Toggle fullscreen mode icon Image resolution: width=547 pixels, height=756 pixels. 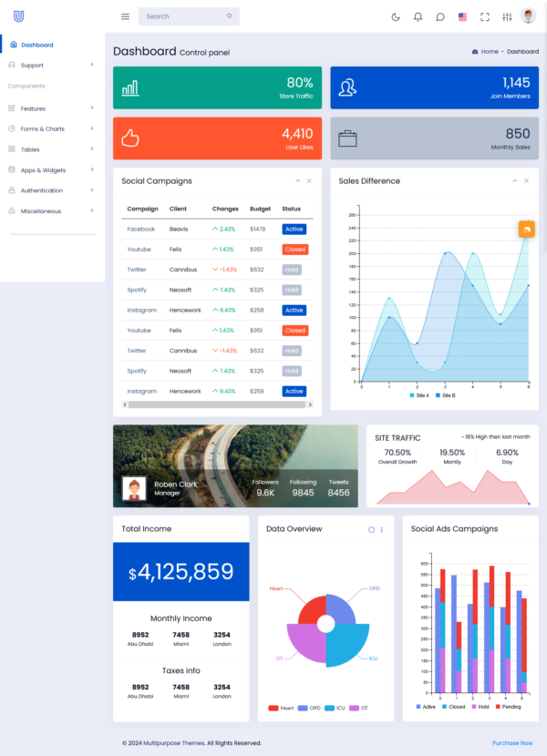click(x=485, y=17)
